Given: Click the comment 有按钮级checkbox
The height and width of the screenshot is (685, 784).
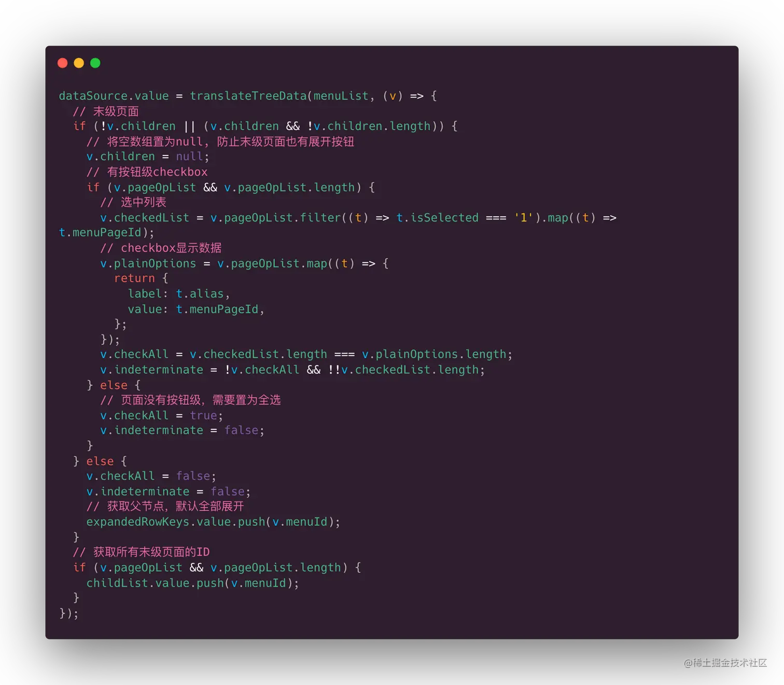Looking at the screenshot, I should point(148,172).
